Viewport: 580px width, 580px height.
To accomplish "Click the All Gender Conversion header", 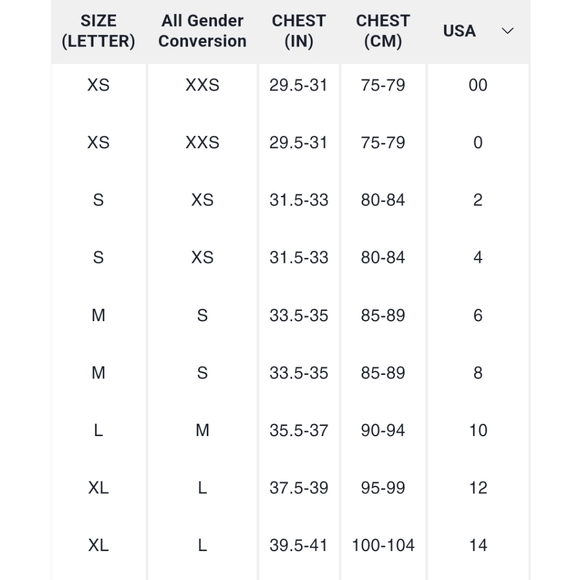I will coord(202,31).
